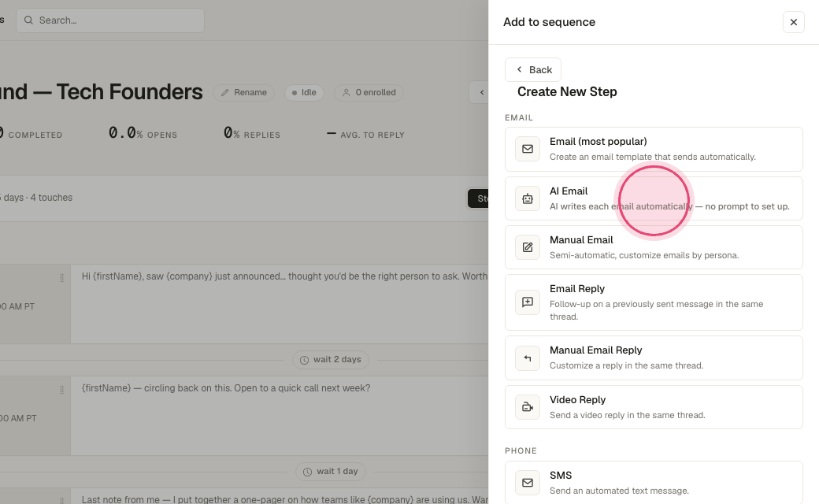
Task: Click the left chevron button beside enrolled badge
Action: tap(480, 92)
